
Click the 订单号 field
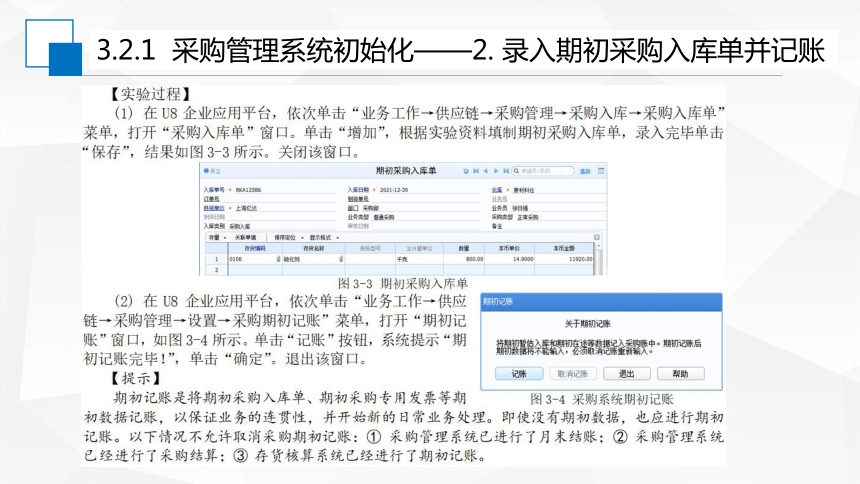[x=279, y=199]
